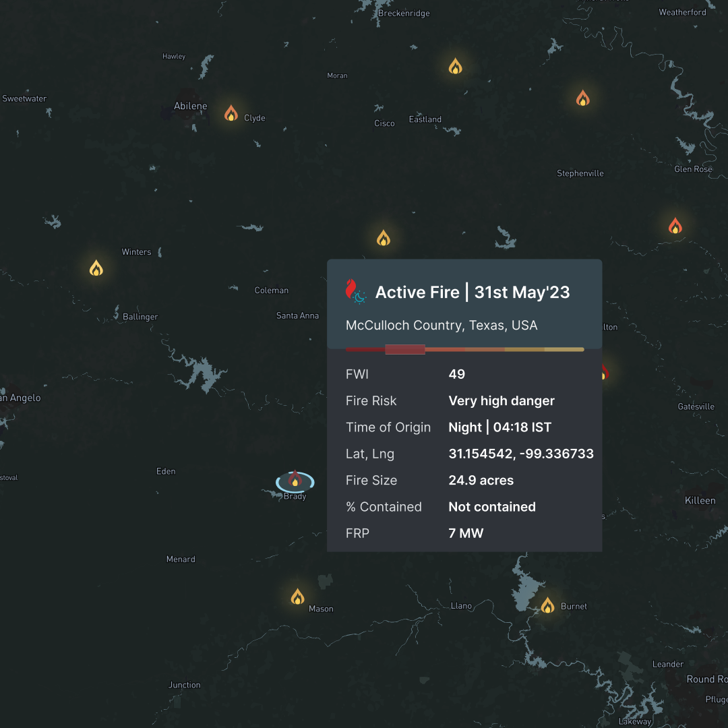Click the highlighted fire marker at Brady
The width and height of the screenshot is (728, 728).
pyautogui.click(x=295, y=481)
